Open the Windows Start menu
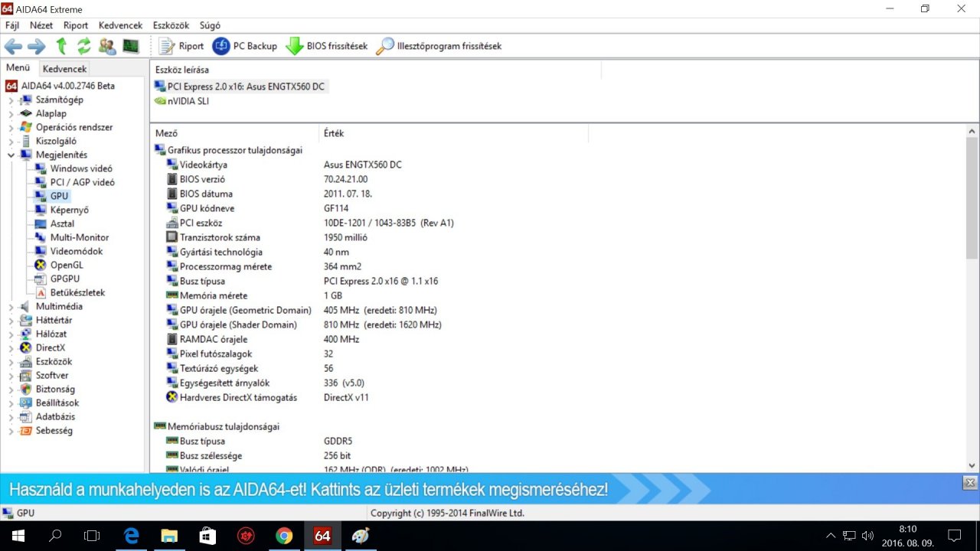 (x=18, y=536)
